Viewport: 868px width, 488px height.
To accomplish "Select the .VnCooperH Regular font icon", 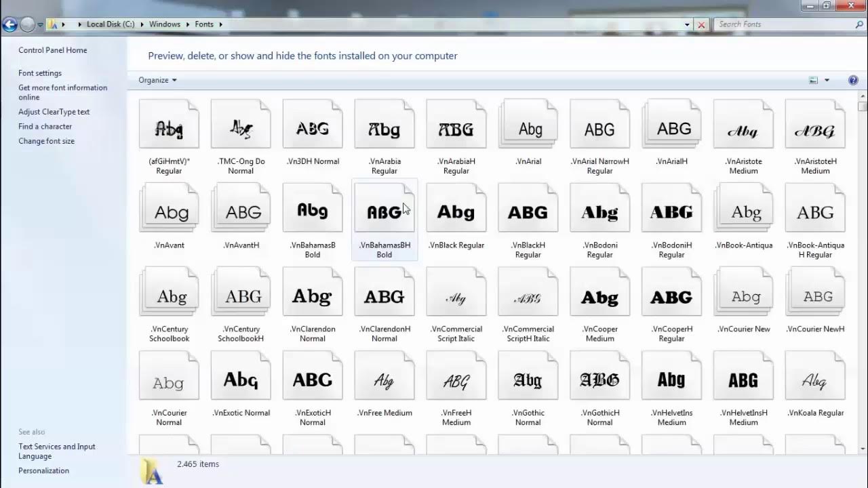I will coord(672,292).
